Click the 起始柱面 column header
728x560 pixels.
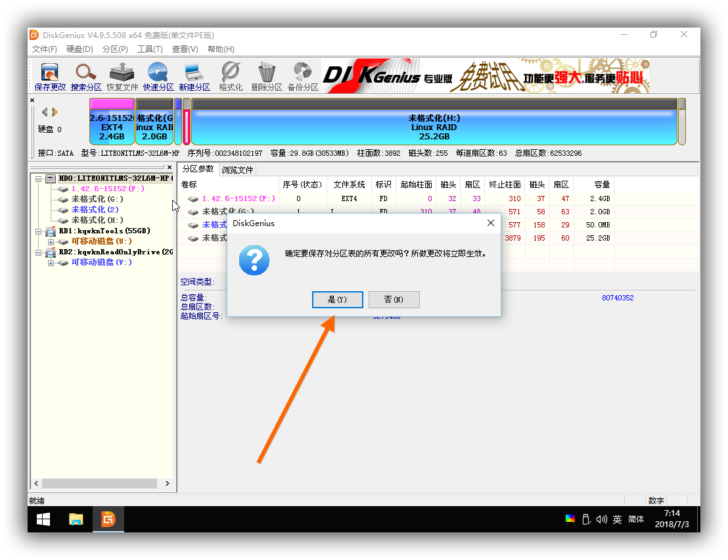(416, 185)
